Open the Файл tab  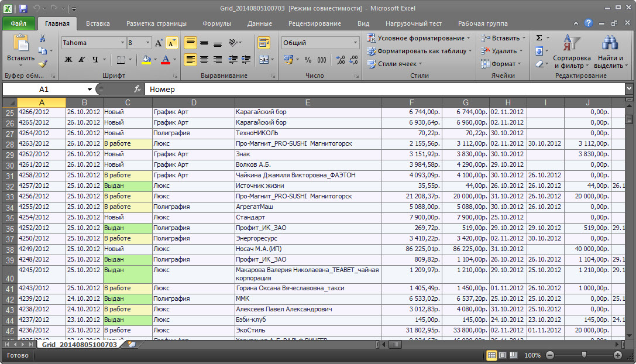click(19, 23)
